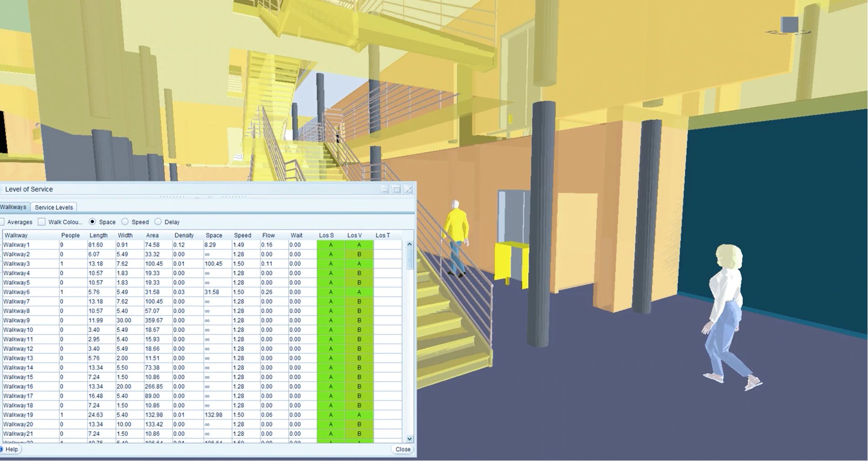Toggle the Walk Colou... checkbox
The image size is (868, 461).
point(42,222)
